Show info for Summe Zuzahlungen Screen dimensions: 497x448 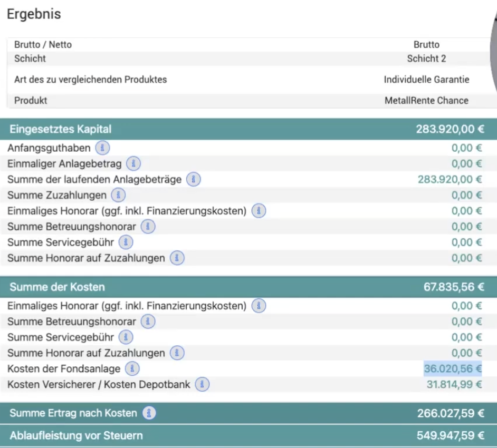118,195
